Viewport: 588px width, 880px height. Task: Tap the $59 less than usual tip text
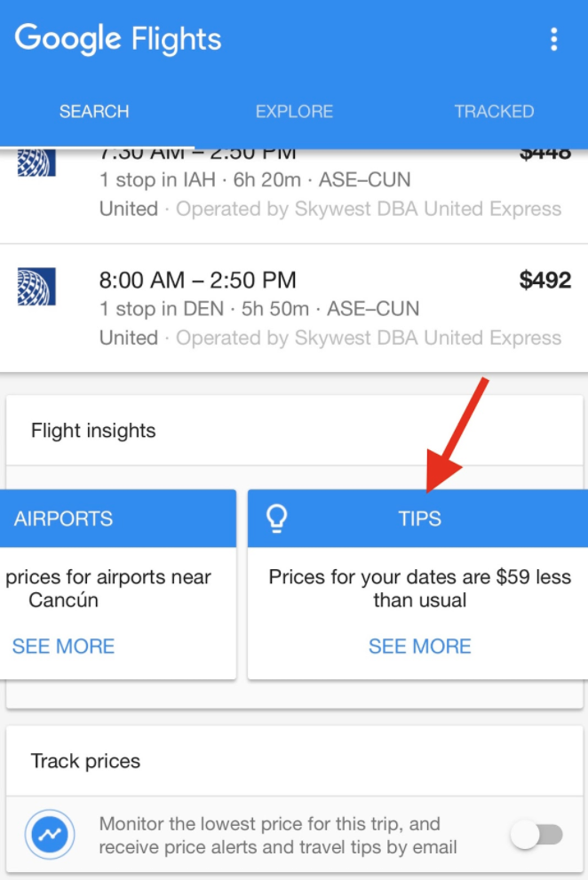pyautogui.click(x=419, y=588)
